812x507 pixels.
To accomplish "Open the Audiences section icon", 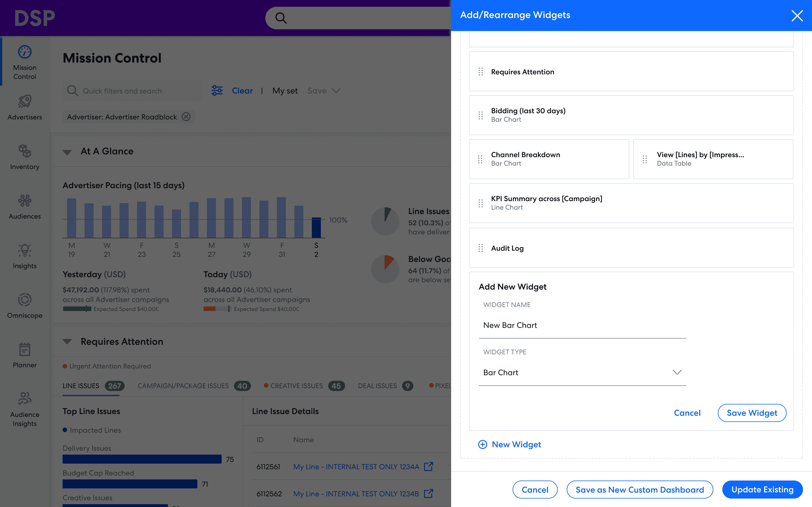I will click(25, 201).
